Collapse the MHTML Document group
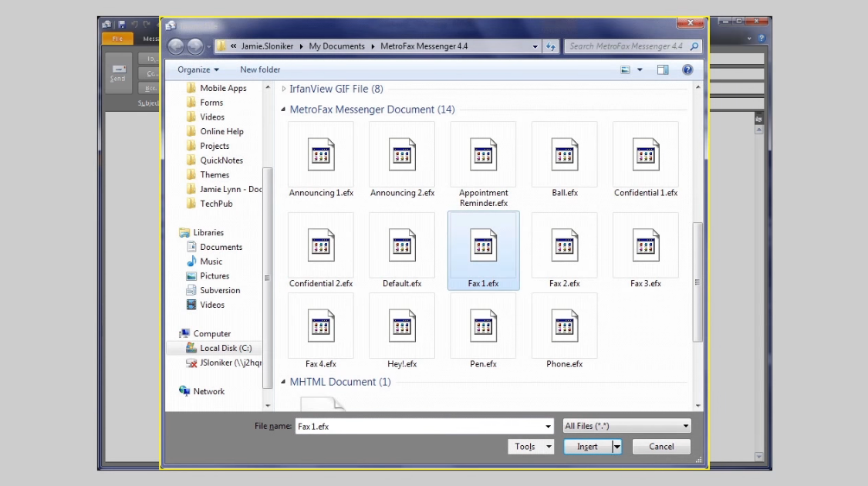868x486 pixels. coord(283,382)
